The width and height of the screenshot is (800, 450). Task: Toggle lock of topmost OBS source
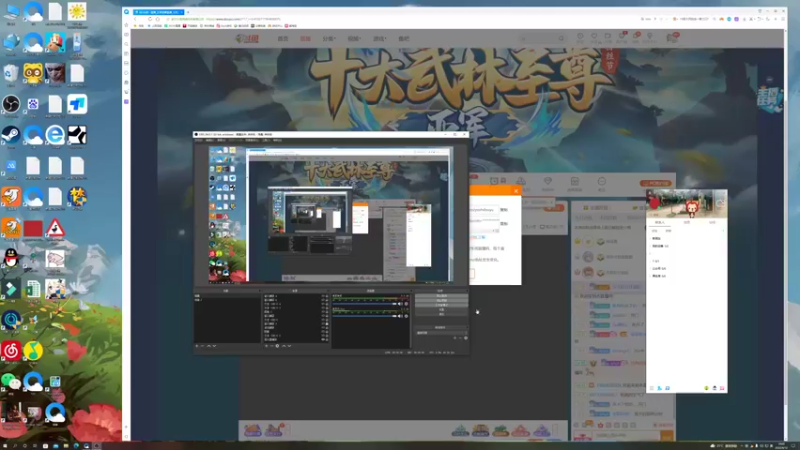pyautogui.click(x=327, y=296)
